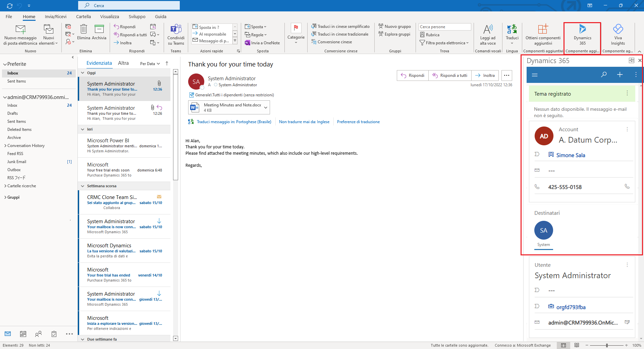Collapse the folder pane arrow

click(x=73, y=57)
